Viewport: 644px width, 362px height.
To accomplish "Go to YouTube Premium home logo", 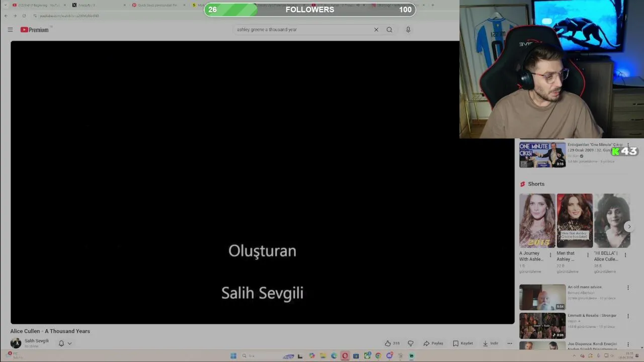I will [35, 30].
